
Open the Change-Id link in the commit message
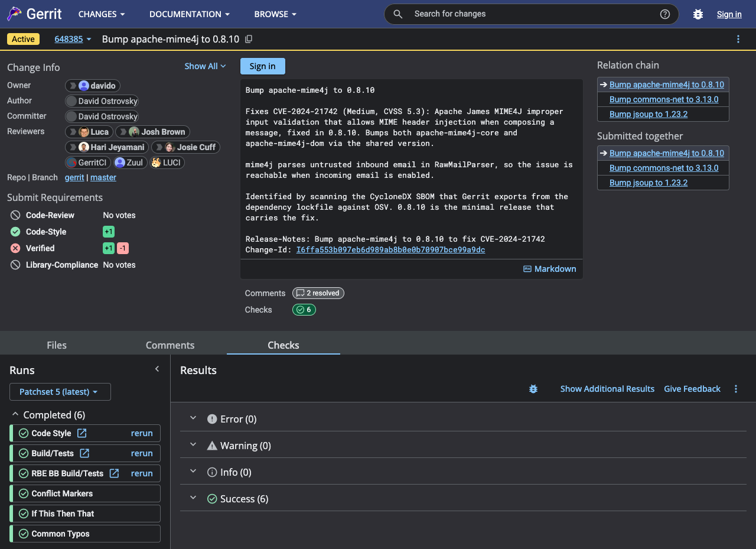390,250
